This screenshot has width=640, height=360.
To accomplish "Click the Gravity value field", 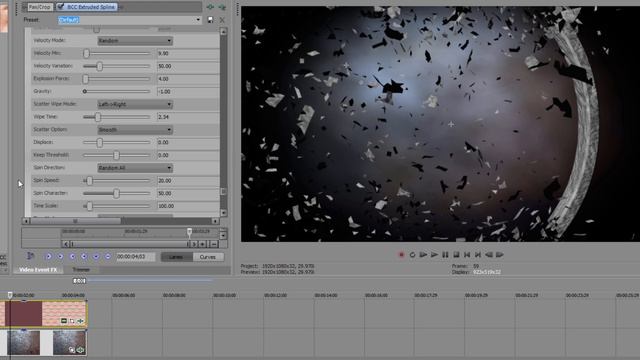I will (188, 91).
